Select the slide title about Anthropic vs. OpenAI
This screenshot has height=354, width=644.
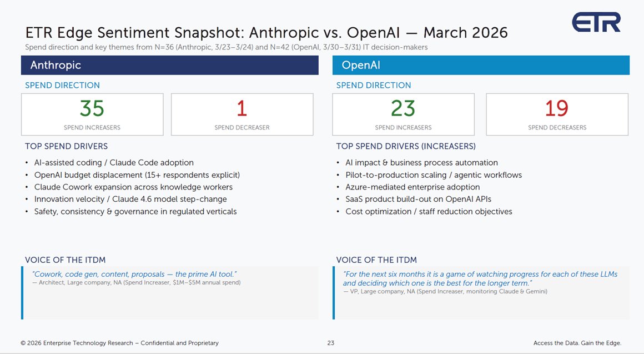[x=266, y=32]
